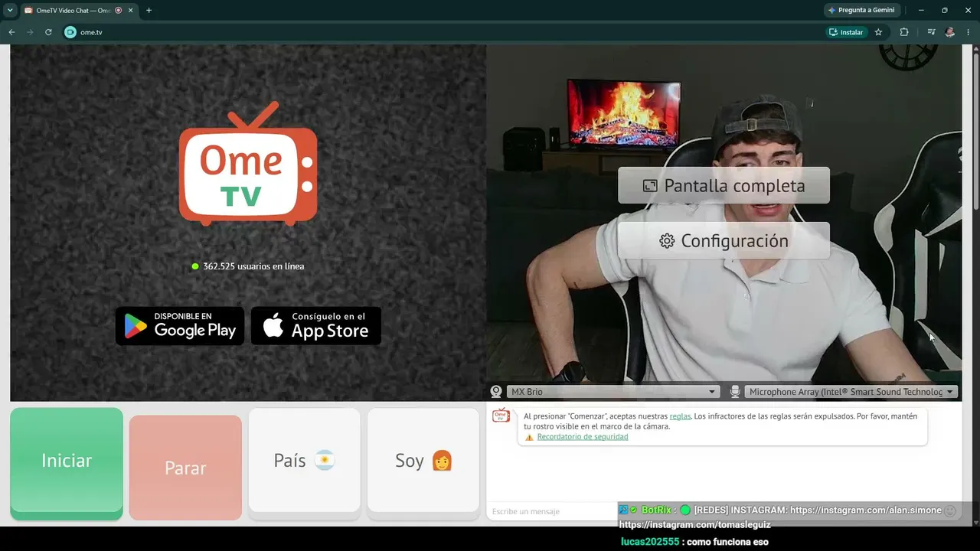Reload the ome.tv page

click(48, 32)
